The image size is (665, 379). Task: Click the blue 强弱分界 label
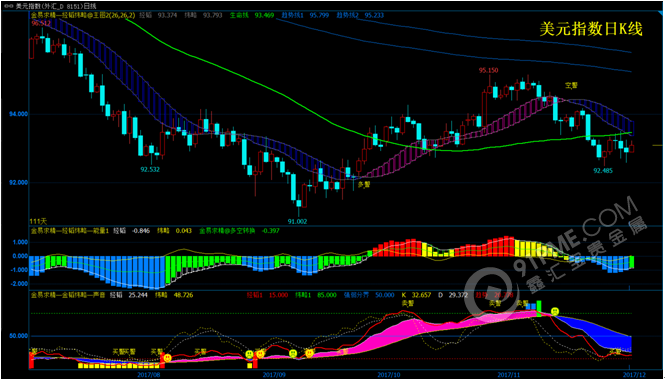[x=357, y=295]
